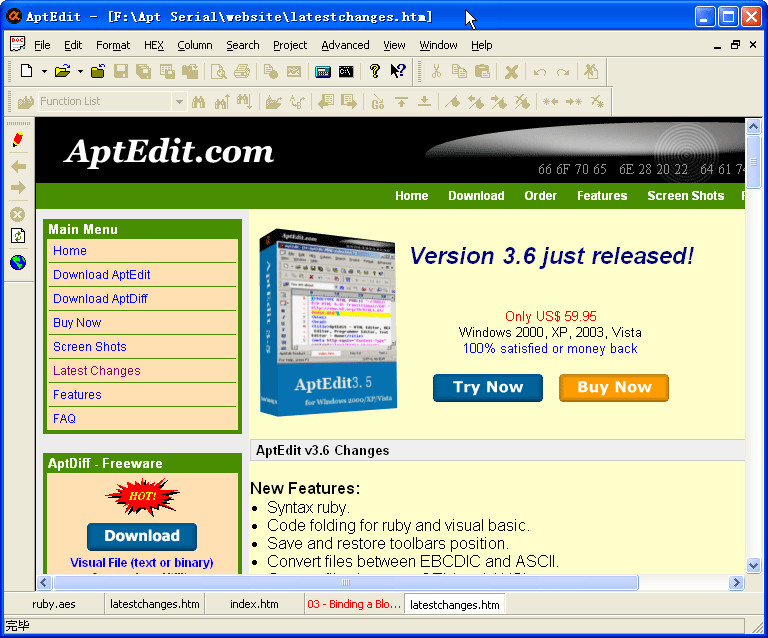Image resolution: width=768 pixels, height=638 pixels.
Task: Open the Advanced menu
Action: click(345, 45)
